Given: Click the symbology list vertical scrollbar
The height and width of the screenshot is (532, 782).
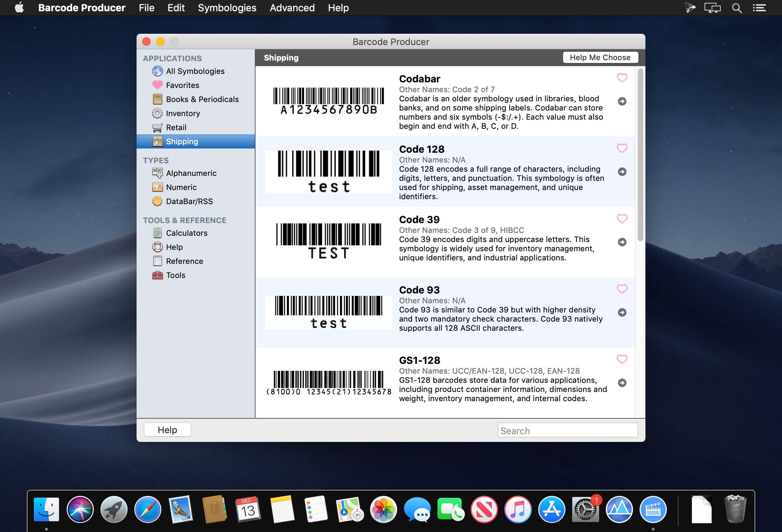Looking at the screenshot, I should (x=640, y=155).
